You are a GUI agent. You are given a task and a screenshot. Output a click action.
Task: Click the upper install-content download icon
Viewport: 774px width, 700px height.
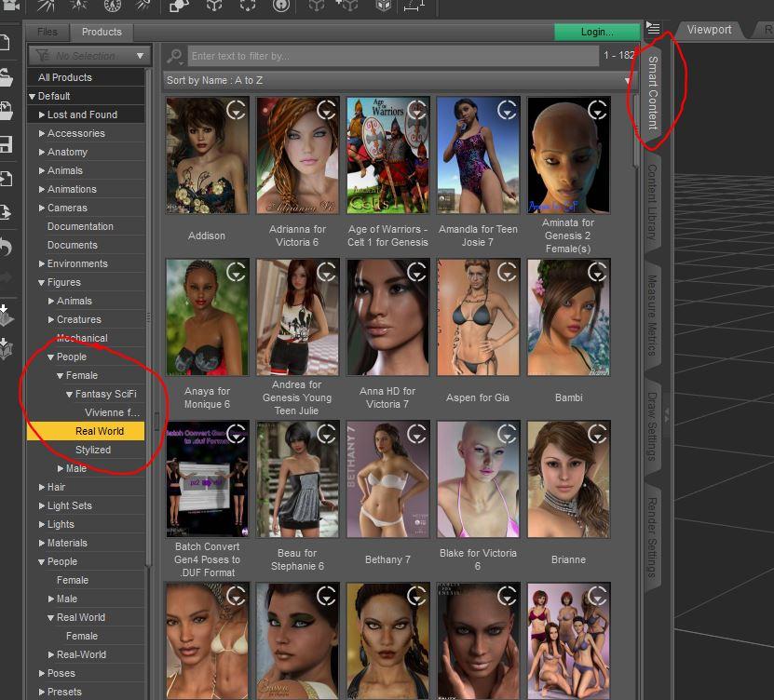6,316
